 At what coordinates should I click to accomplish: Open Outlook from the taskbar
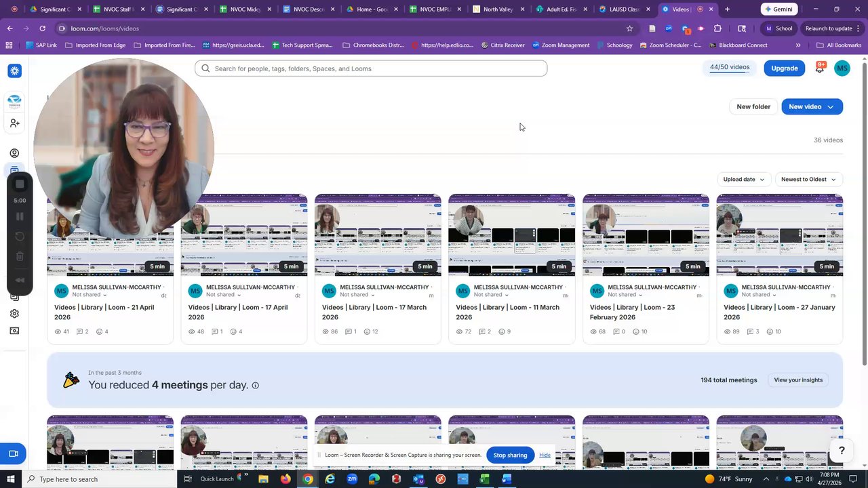418,479
